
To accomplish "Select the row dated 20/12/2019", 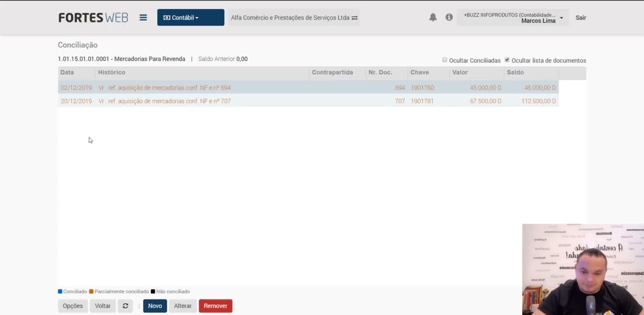I will point(308,101).
